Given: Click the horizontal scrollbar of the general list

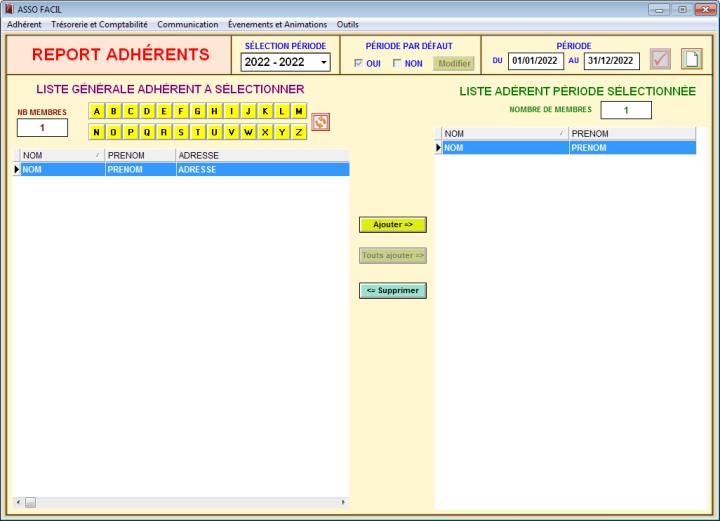Looking at the screenshot, I should pyautogui.click(x=180, y=502).
